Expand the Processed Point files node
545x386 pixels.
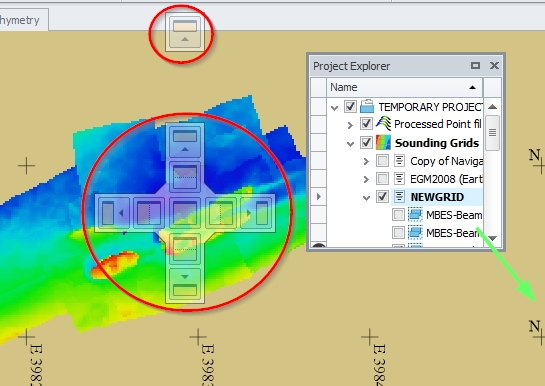(350, 125)
